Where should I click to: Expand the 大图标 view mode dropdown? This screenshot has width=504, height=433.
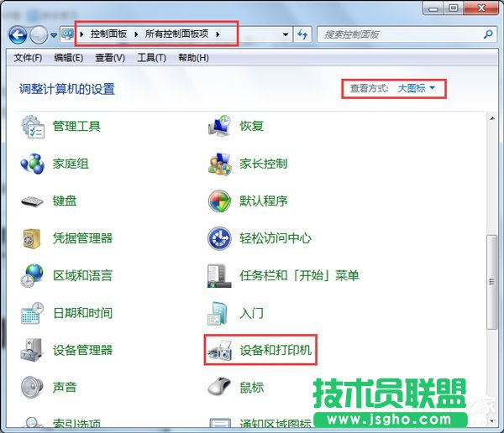coord(417,88)
